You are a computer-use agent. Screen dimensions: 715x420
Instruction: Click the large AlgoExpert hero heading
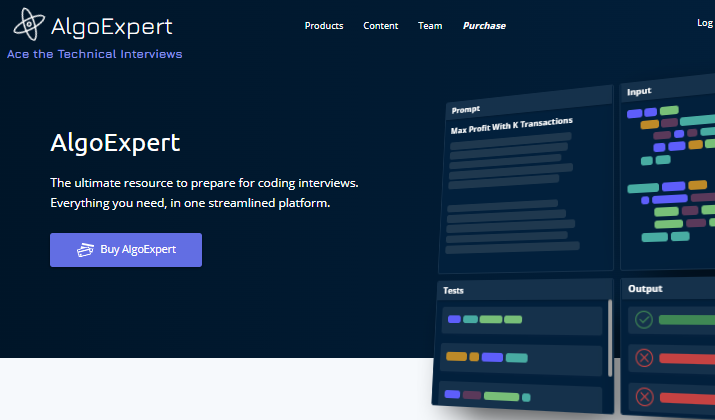click(x=115, y=143)
